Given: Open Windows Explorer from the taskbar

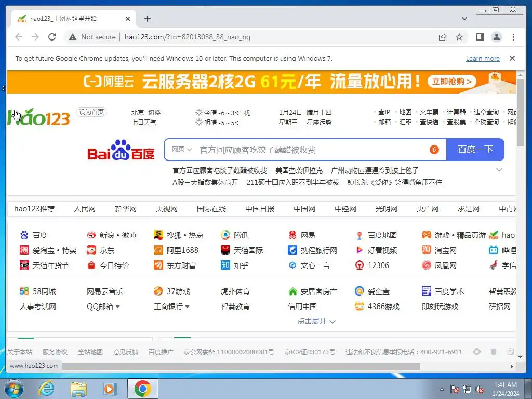Looking at the screenshot, I should tap(78, 389).
